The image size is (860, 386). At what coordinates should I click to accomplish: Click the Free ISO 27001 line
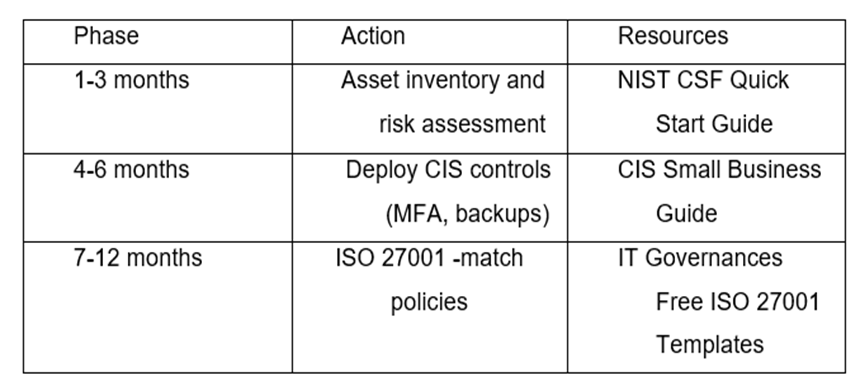738,302
